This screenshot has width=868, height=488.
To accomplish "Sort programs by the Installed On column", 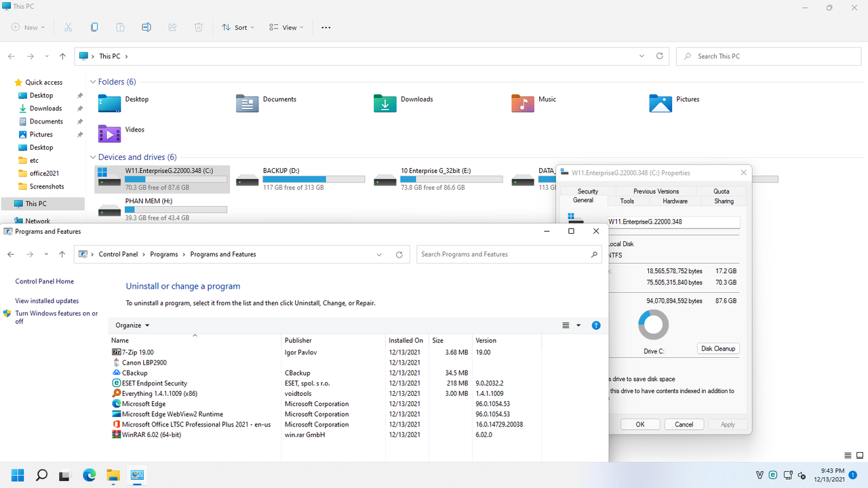I will 407,340.
